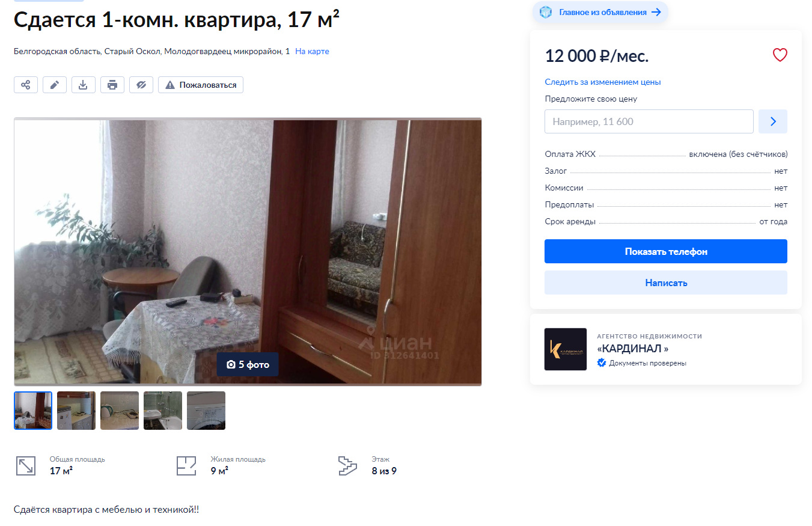Select the fifth photo thumbnail
812x526 pixels.
coord(206,411)
